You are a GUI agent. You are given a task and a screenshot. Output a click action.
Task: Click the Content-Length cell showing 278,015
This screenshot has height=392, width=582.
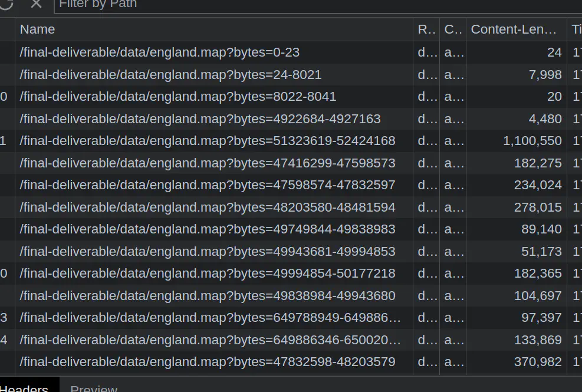538,207
